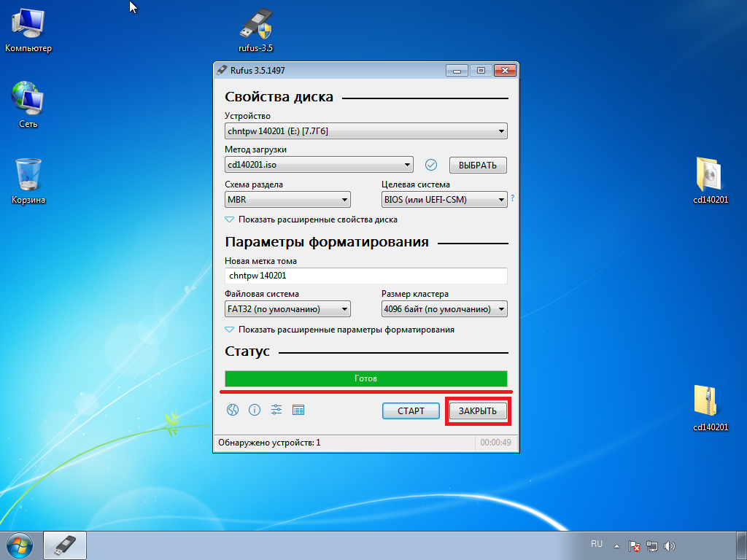Click the СТАРТ button
Image resolution: width=747 pixels, height=560 pixels.
pos(411,411)
